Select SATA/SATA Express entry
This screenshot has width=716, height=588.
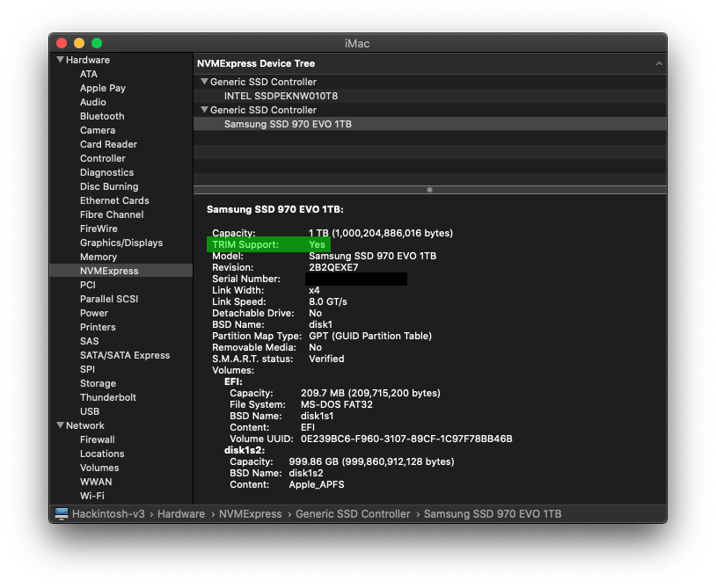[125, 355]
